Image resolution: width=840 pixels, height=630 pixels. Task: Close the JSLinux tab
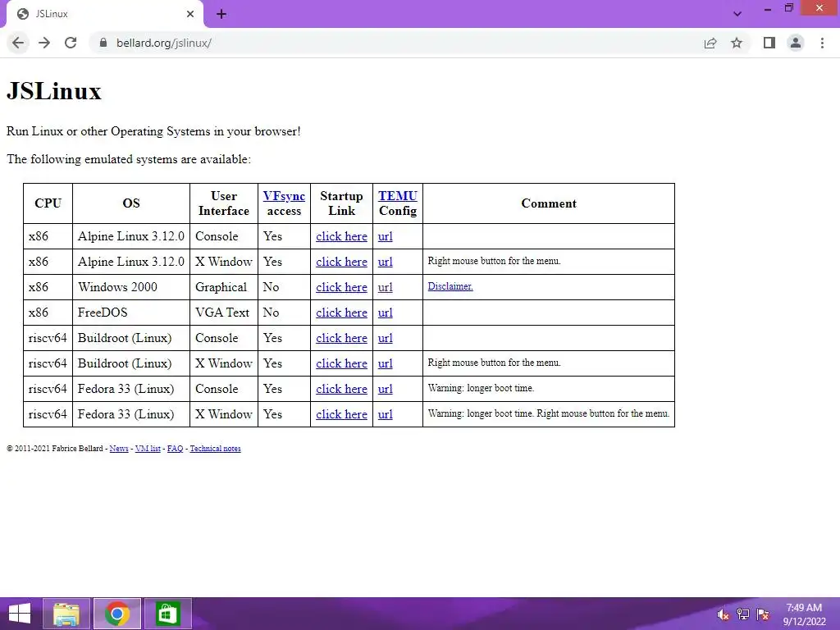tap(190, 14)
